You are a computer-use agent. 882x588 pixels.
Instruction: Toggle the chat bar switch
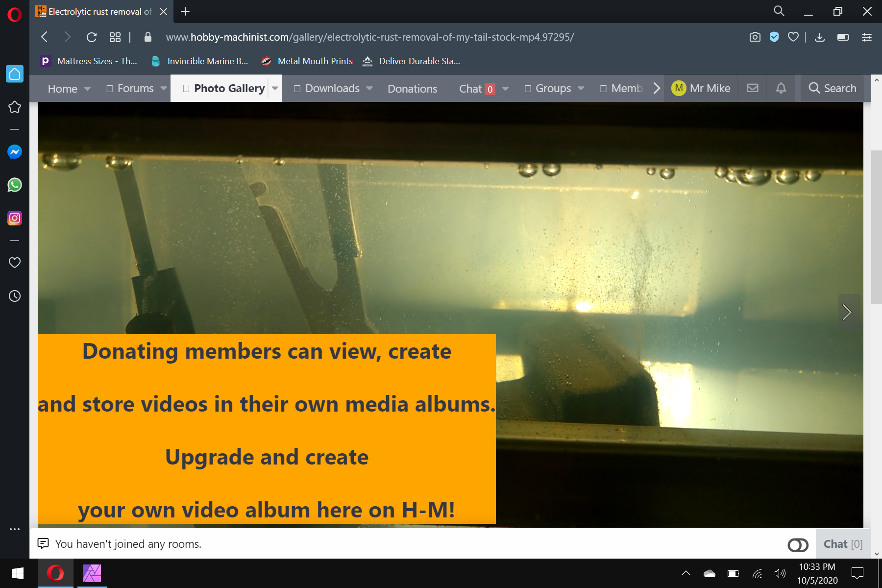click(798, 545)
